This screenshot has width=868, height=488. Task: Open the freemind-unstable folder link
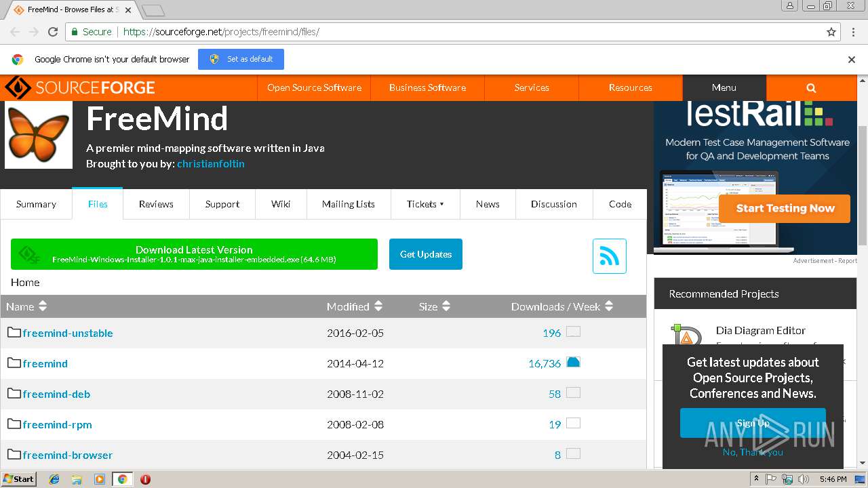pos(68,333)
